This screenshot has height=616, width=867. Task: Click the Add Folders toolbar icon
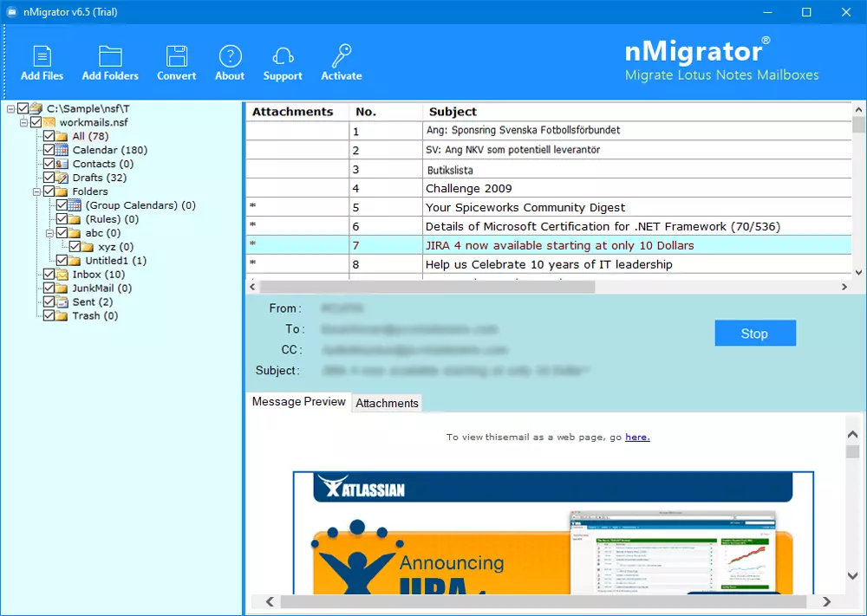click(111, 56)
